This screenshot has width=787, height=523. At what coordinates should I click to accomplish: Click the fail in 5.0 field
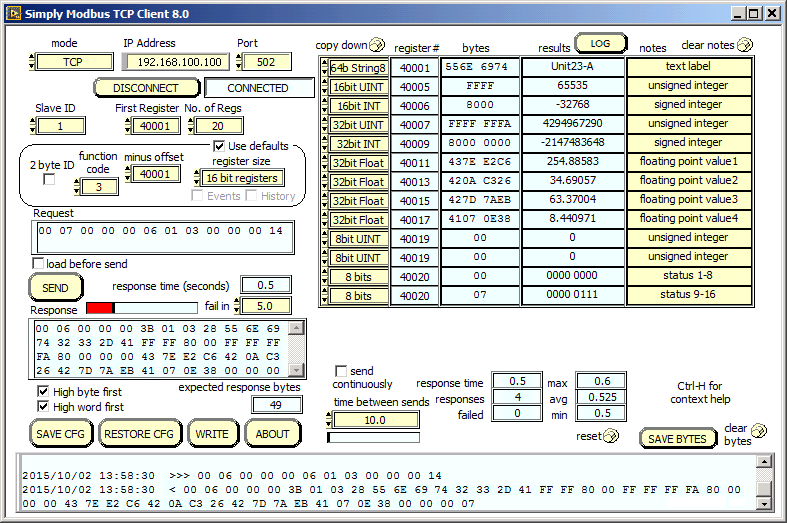[x=266, y=306]
